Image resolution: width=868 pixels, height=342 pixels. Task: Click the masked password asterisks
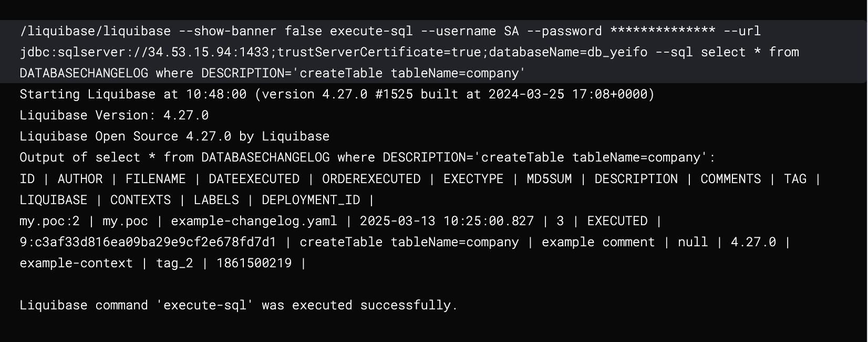pyautogui.click(x=663, y=31)
